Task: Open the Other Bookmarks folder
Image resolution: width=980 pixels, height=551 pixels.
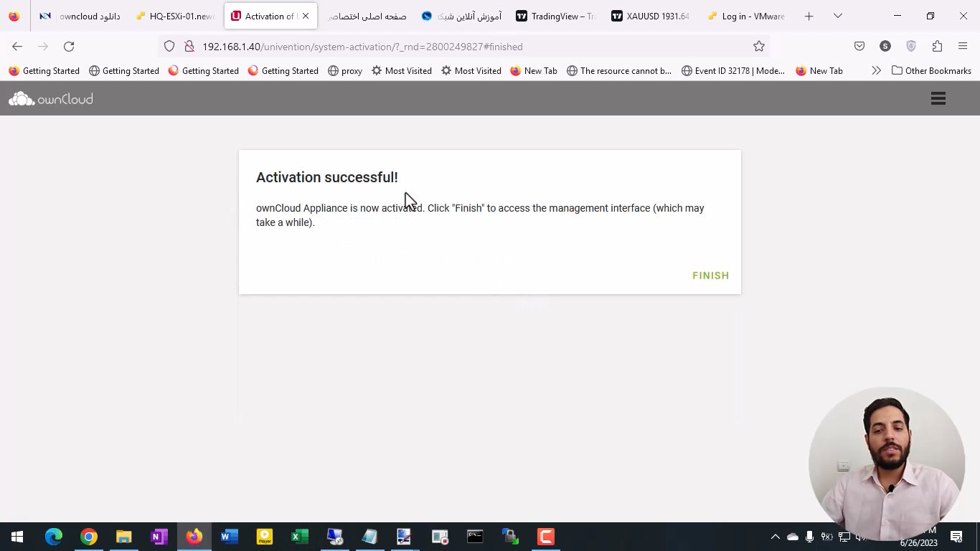Action: coord(931,71)
